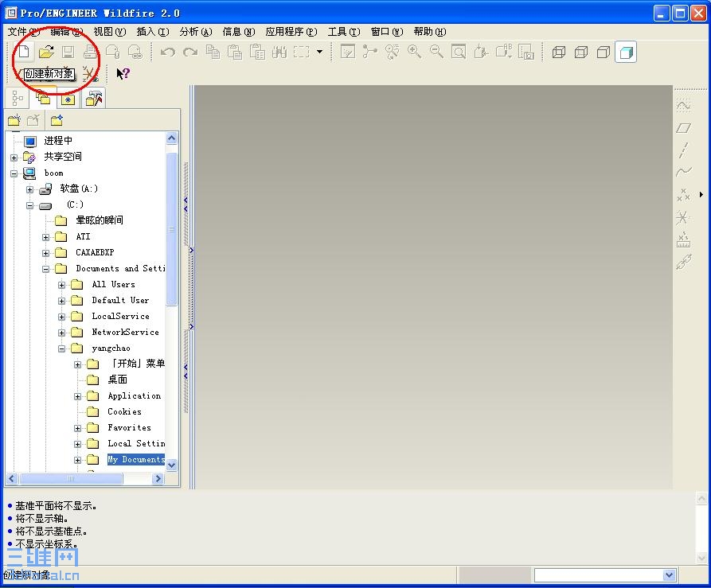Switch to the Model Tree navigator tab
Image resolution: width=711 pixels, height=588 pixels.
18,98
